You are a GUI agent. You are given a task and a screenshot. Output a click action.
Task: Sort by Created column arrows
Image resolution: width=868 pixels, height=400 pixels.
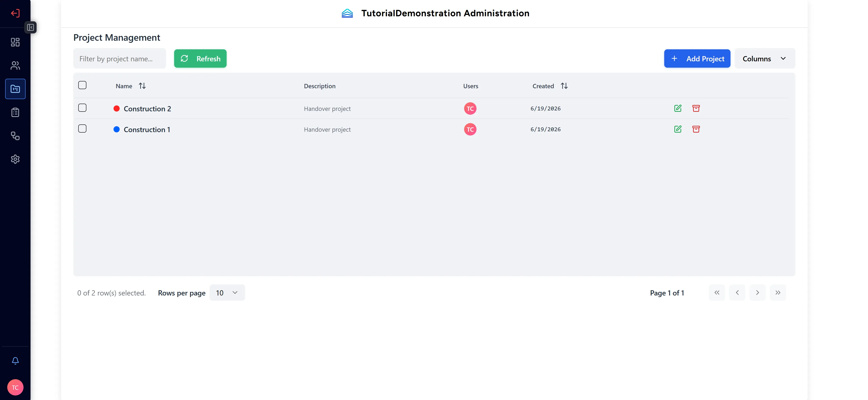click(564, 86)
